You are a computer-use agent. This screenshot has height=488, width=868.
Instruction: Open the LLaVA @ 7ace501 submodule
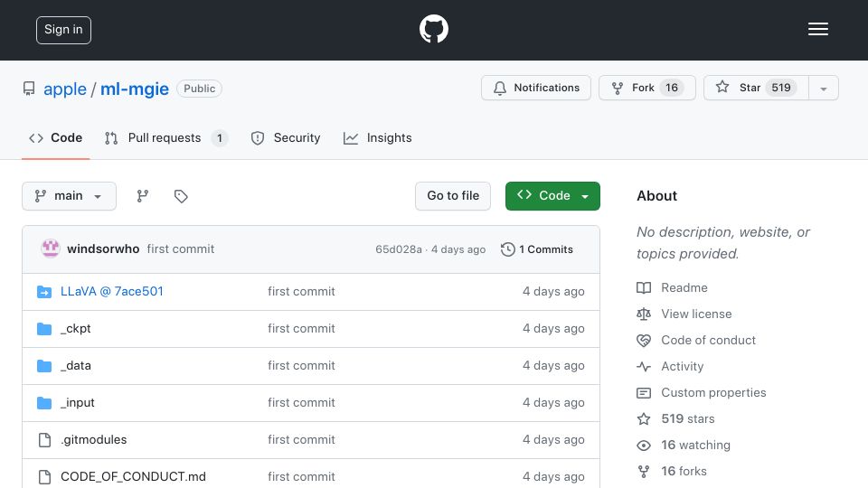pos(112,292)
